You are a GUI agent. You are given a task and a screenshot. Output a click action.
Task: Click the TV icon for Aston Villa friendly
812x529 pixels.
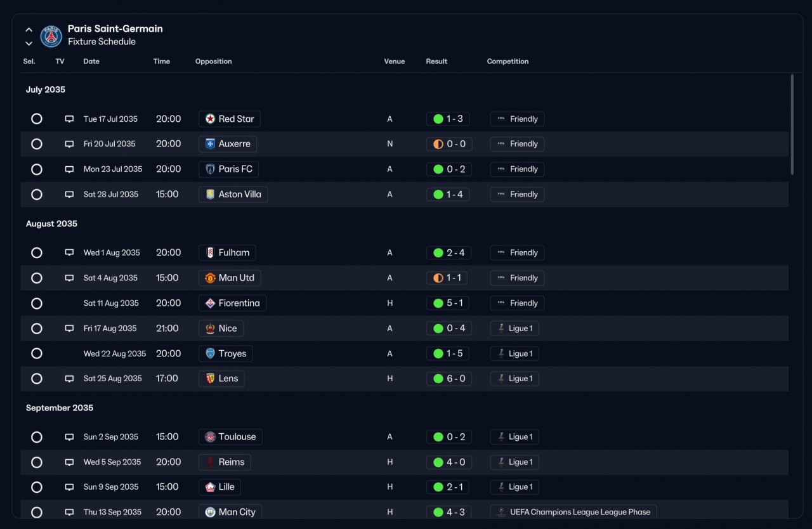(69, 195)
